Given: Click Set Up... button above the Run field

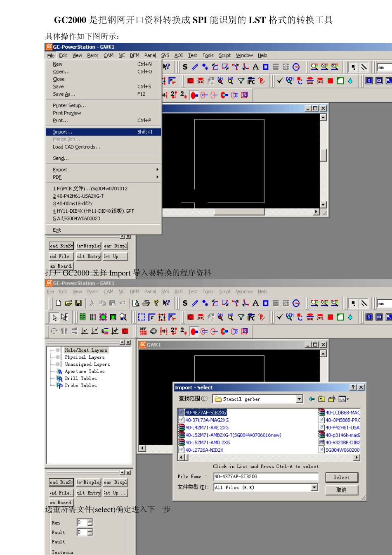Looking at the screenshot, I should click(116, 493).
